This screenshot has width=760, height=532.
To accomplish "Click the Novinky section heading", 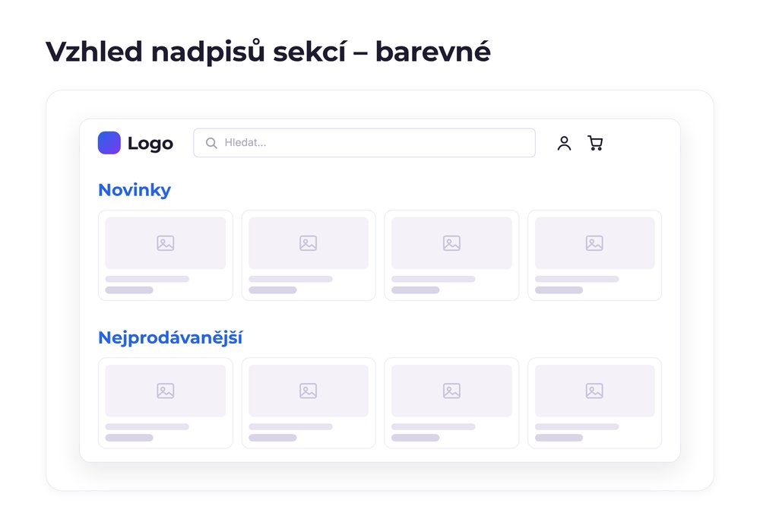I will [x=135, y=190].
